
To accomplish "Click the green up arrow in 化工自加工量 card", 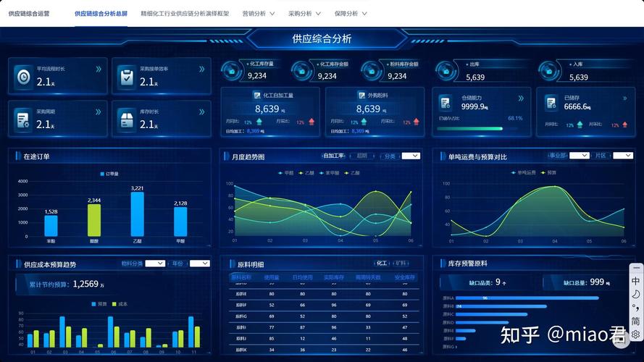I will tap(259, 122).
